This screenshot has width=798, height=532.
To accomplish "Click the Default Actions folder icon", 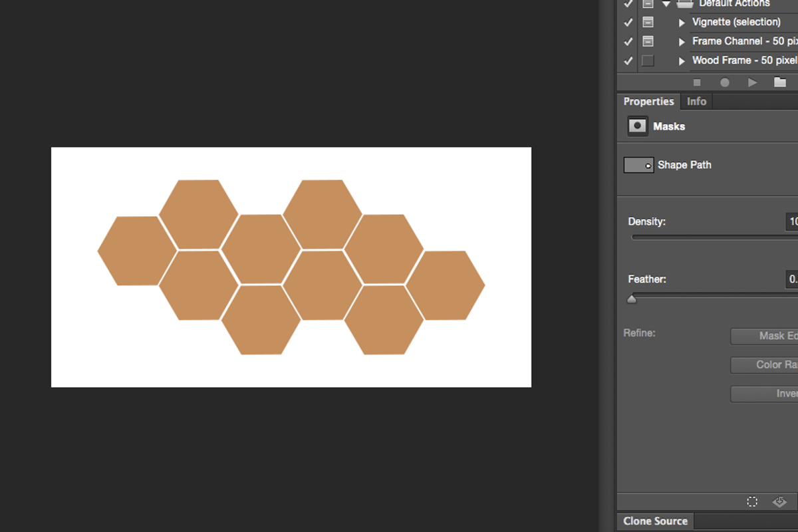I will [684, 3].
